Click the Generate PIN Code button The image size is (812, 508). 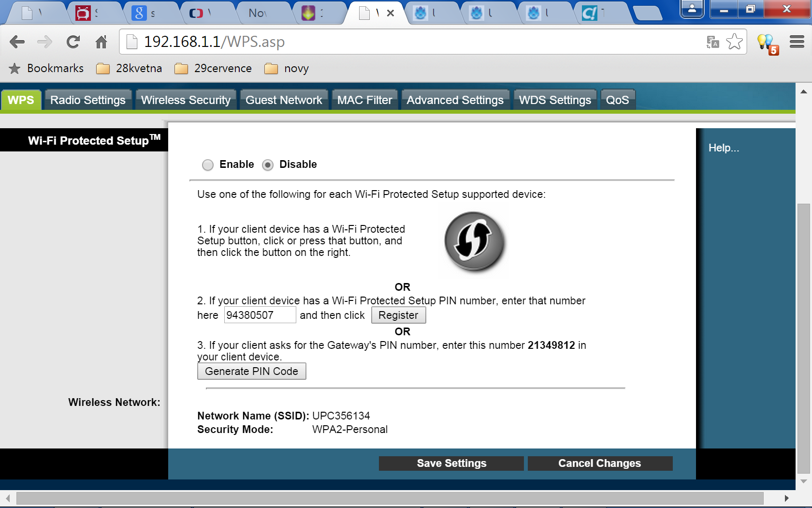pos(251,371)
